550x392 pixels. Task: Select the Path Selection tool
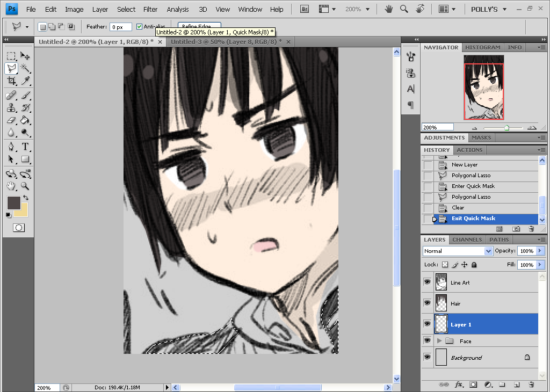(x=11, y=159)
